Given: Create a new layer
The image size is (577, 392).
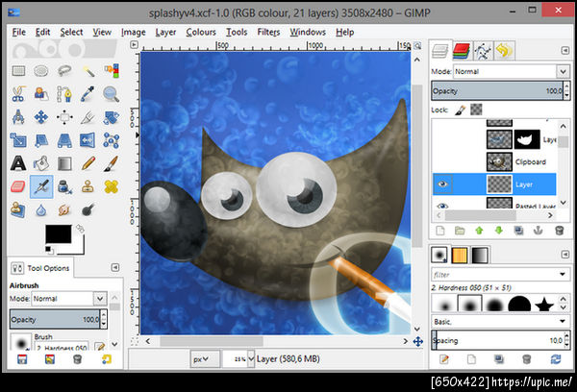Looking at the screenshot, I should [x=440, y=231].
